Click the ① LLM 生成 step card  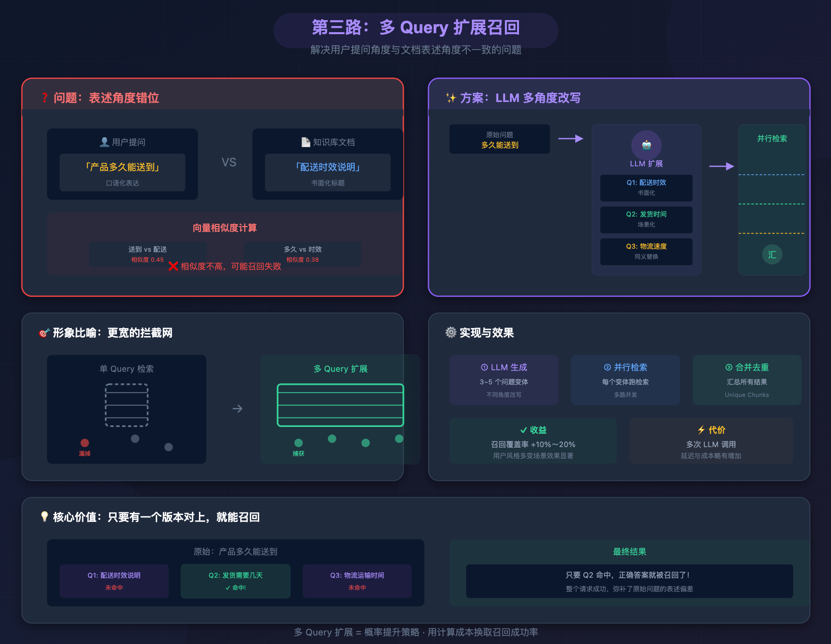point(503,380)
